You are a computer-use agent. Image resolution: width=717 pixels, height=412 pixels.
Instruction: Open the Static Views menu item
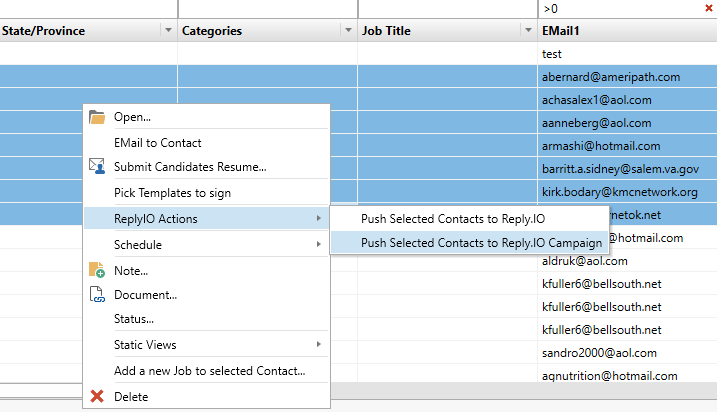coord(207,345)
